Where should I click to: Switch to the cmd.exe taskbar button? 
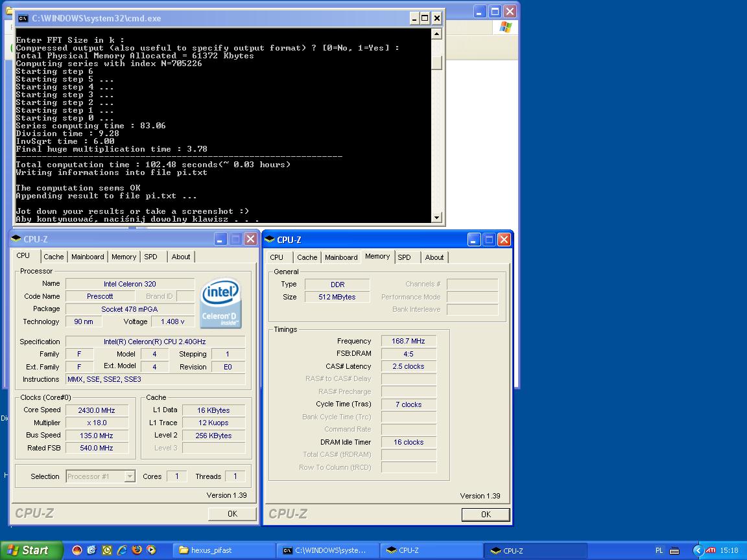click(327, 550)
